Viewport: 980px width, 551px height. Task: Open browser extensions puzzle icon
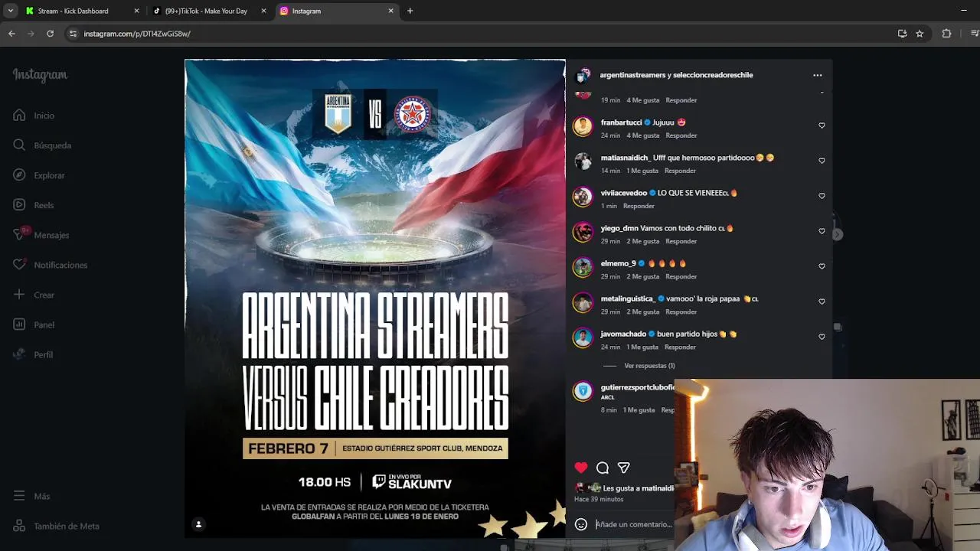click(x=946, y=34)
